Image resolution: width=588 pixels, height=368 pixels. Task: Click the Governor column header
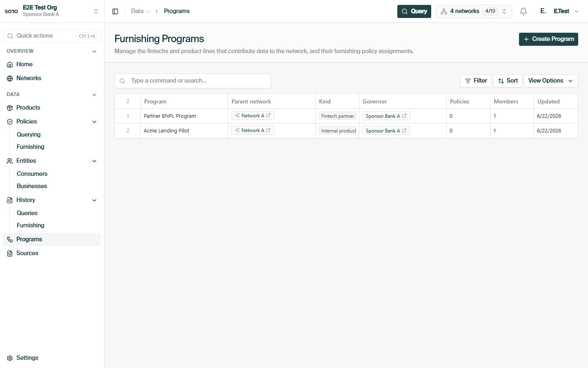click(x=403, y=101)
